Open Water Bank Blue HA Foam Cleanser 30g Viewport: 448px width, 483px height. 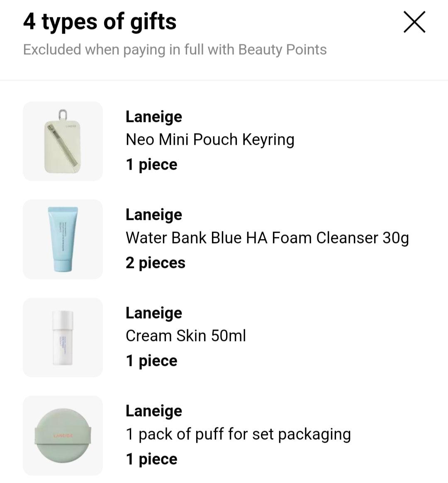coord(267,238)
